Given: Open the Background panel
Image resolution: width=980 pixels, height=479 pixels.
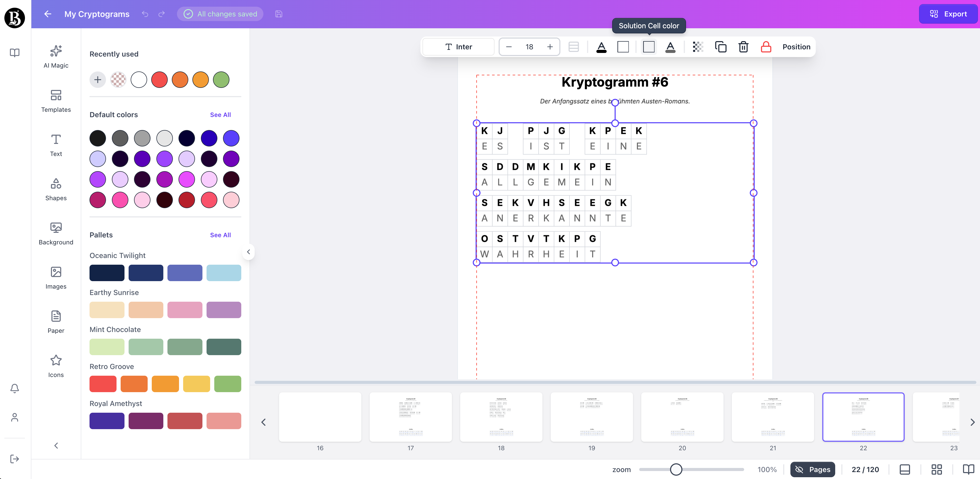Looking at the screenshot, I should coord(56,233).
